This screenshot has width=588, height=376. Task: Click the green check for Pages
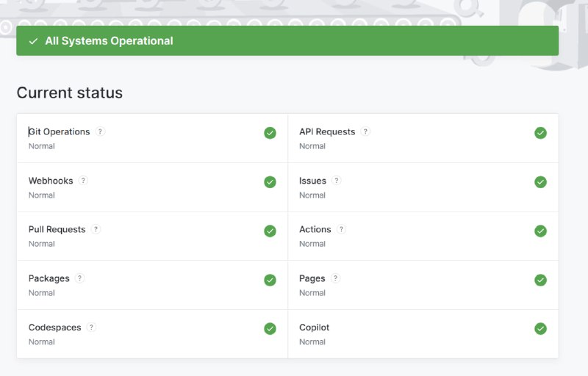tap(540, 280)
